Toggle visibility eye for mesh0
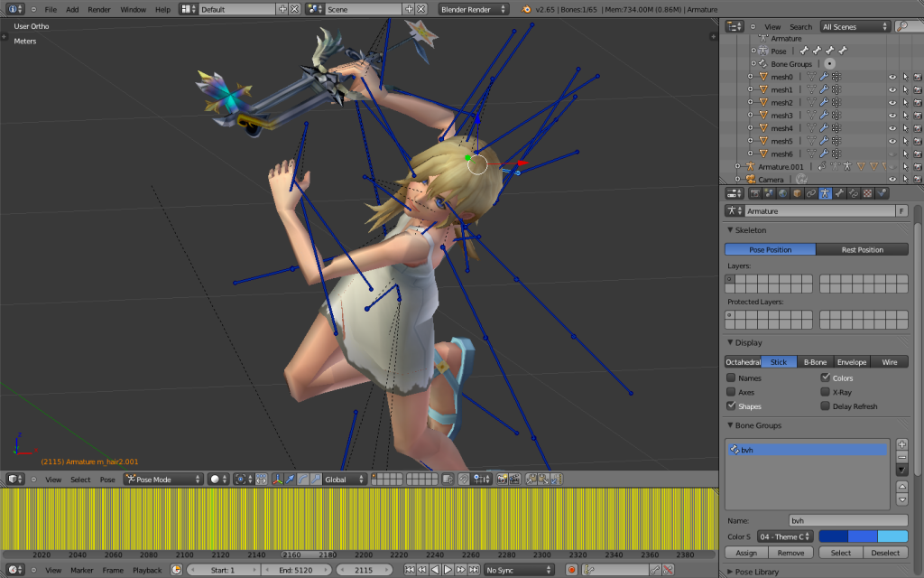The image size is (924, 578). [x=892, y=77]
